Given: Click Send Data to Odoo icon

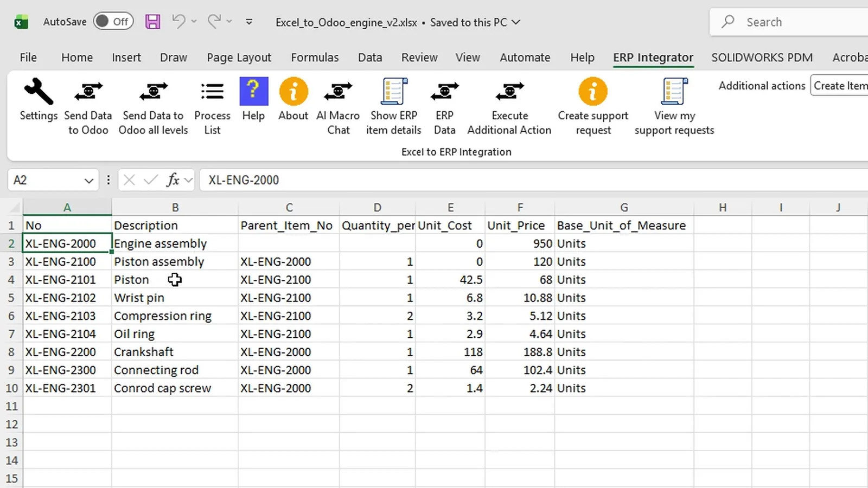Looking at the screenshot, I should 88,91.
